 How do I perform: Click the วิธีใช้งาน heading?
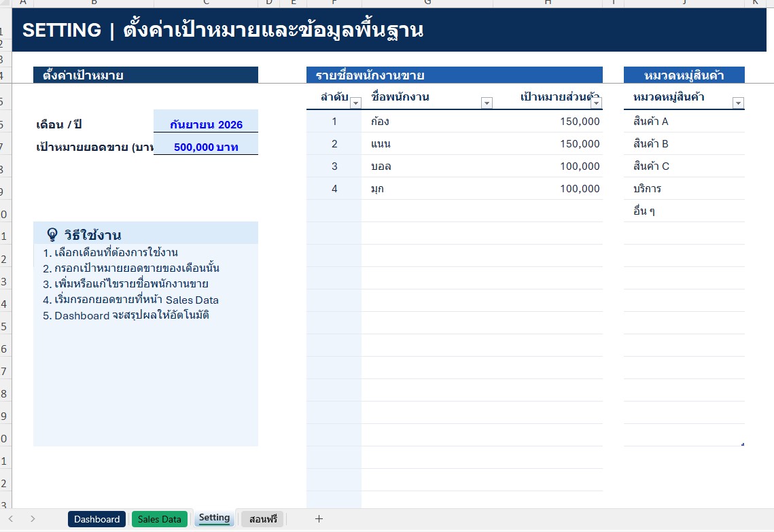click(92, 235)
